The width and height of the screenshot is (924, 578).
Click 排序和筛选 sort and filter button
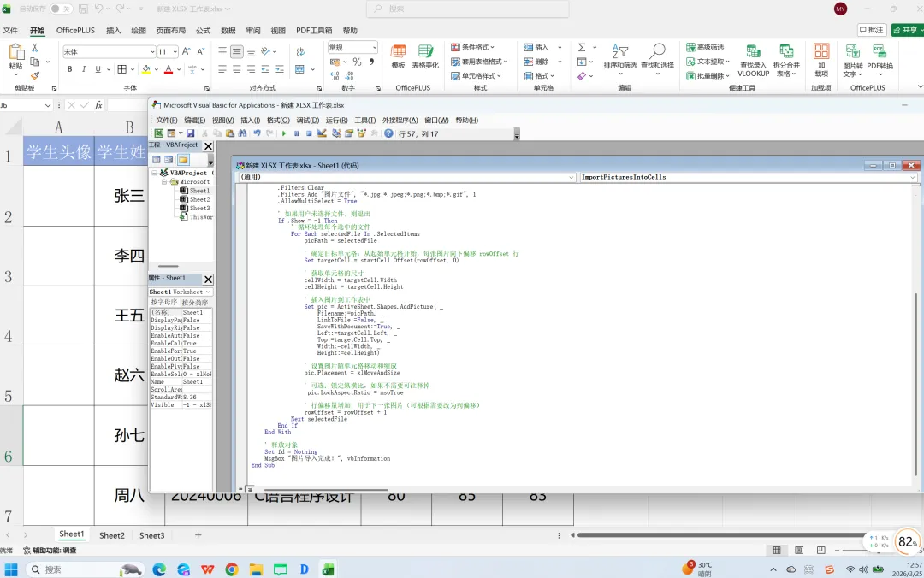click(x=620, y=58)
